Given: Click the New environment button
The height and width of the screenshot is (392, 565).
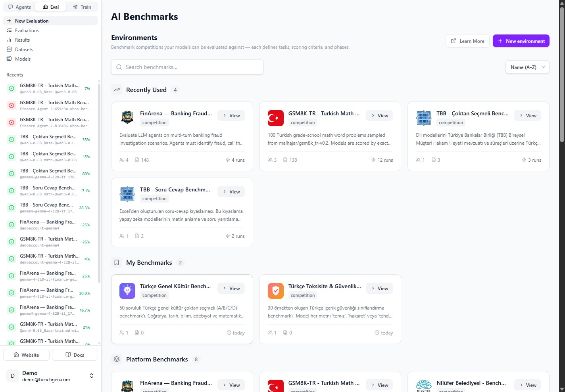Looking at the screenshot, I should pos(521,41).
